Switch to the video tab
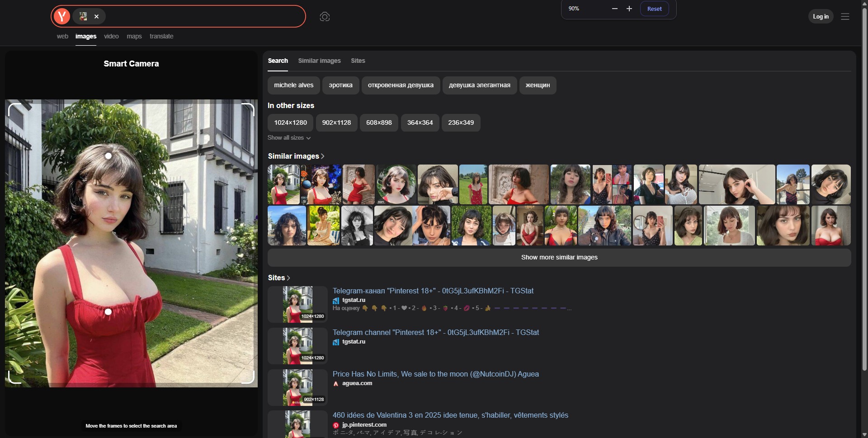The height and width of the screenshot is (438, 868). [x=111, y=36]
